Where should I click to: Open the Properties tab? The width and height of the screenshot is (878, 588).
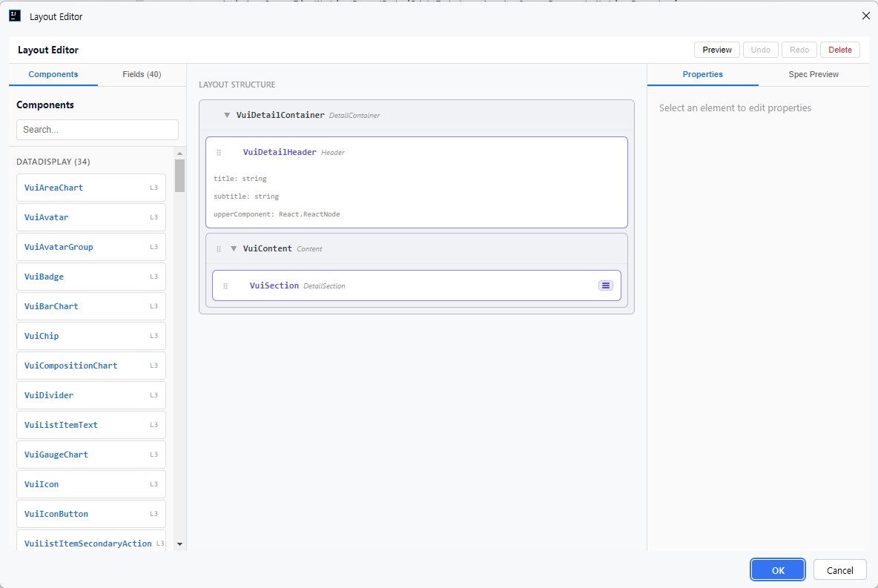(703, 74)
